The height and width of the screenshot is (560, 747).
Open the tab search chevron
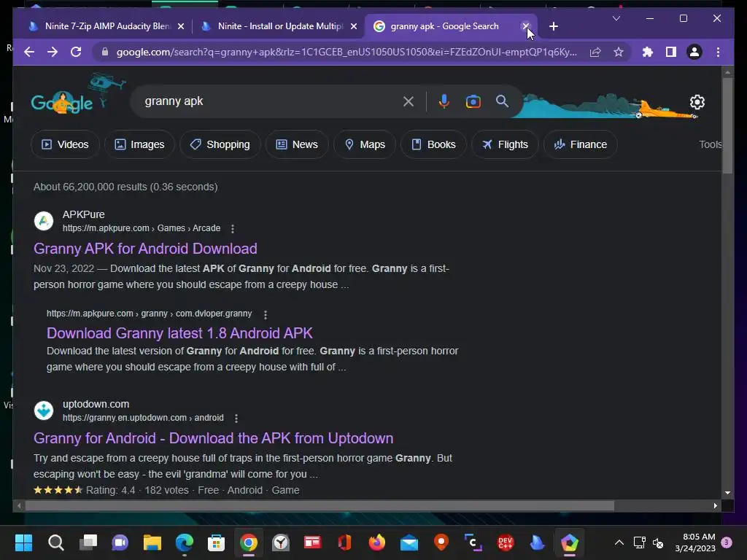[616, 18]
